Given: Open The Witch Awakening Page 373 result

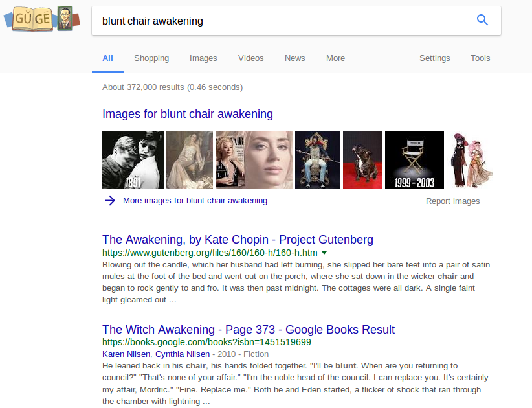Looking at the screenshot, I should tap(249, 330).
